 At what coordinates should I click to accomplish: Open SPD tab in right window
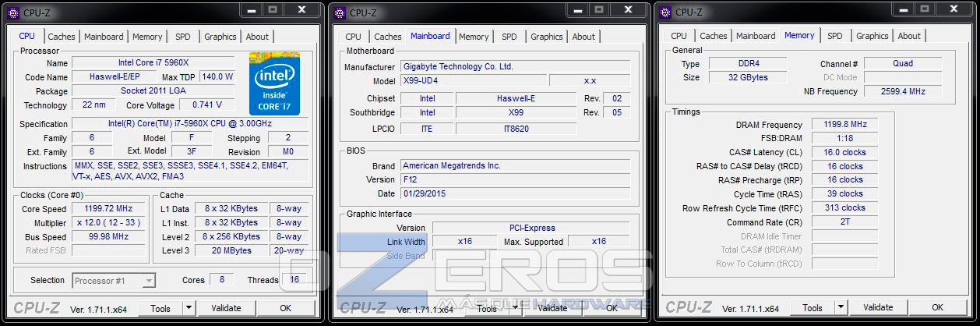point(835,36)
